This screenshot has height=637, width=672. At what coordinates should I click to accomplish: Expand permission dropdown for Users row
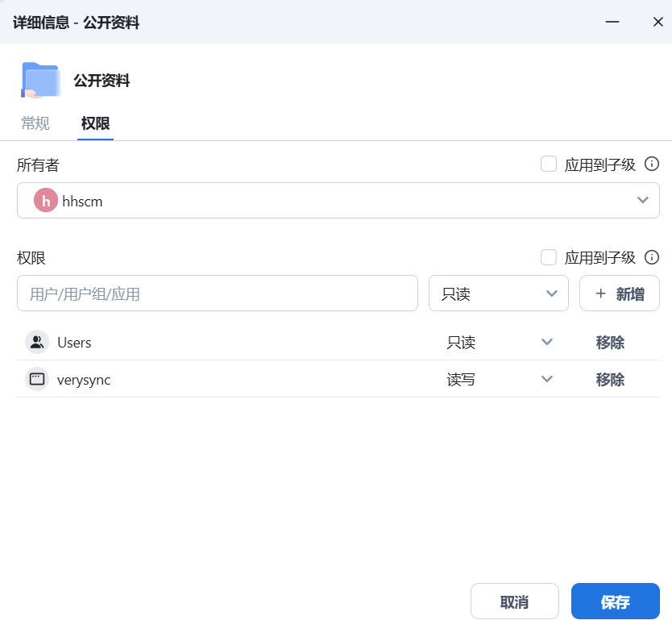[546, 342]
